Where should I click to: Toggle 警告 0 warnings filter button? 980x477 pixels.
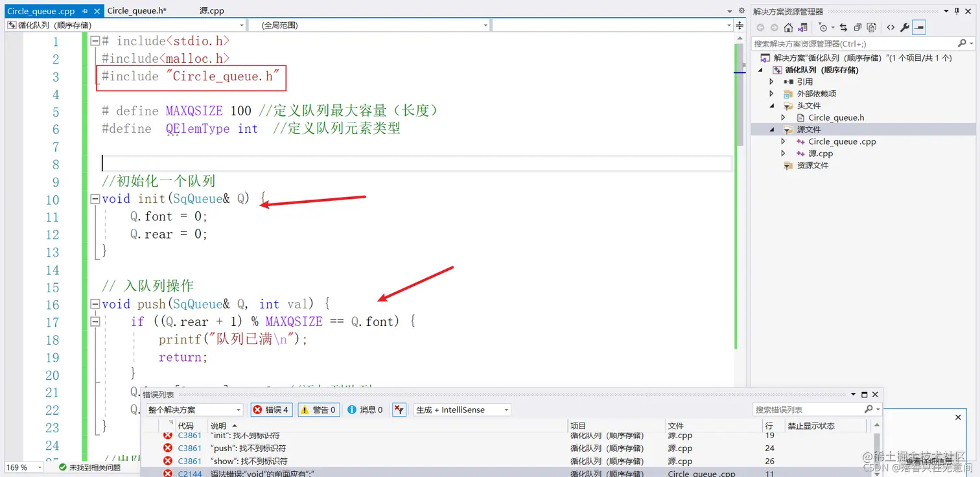pyautogui.click(x=318, y=410)
